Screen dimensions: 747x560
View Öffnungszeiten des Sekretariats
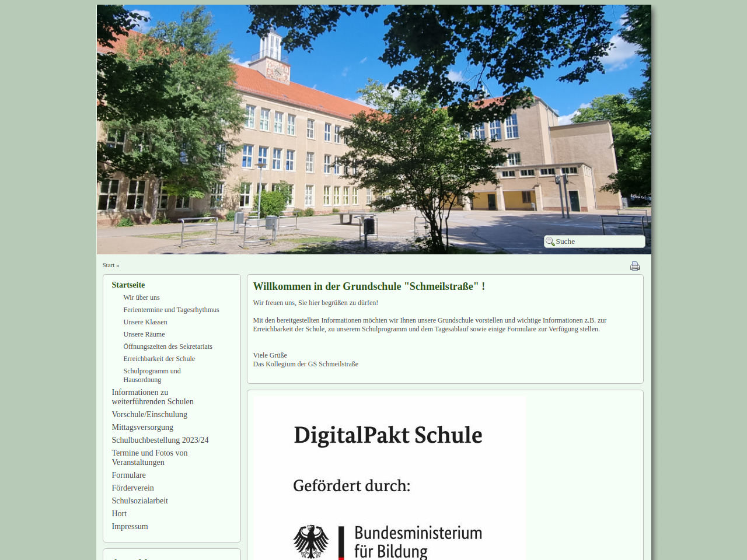(x=167, y=346)
